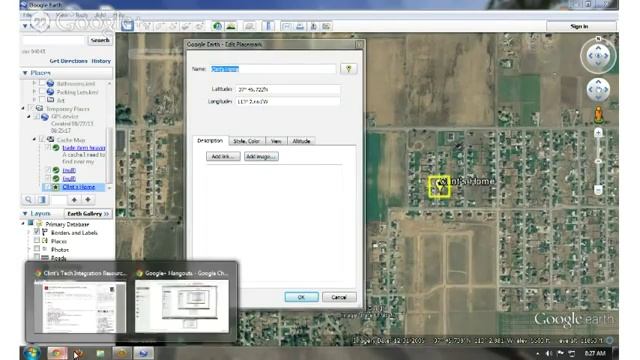Confirm placemark with OK button

[x=301, y=297]
